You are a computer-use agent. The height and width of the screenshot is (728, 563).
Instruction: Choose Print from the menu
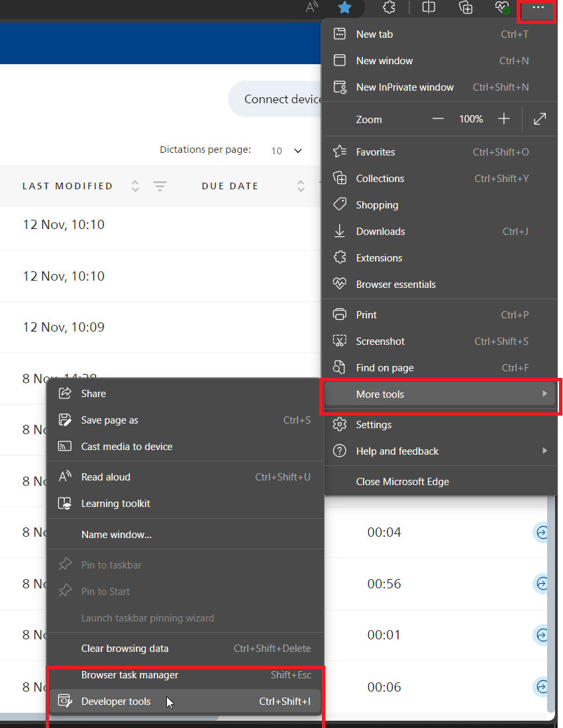[440, 315]
